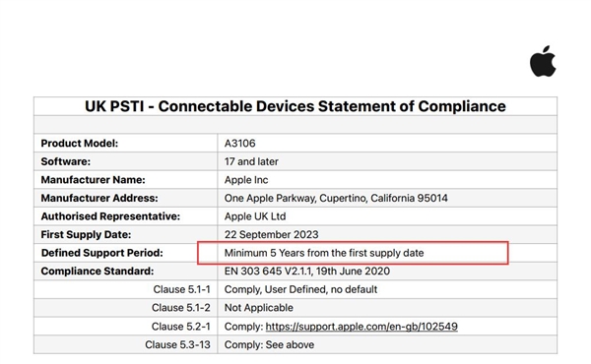
Task: Click the highlighted Minimum 5 Years text
Action: 324,253
